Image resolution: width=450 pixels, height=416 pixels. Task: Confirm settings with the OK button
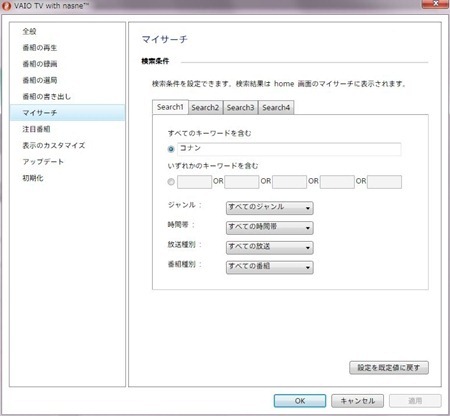coord(300,401)
